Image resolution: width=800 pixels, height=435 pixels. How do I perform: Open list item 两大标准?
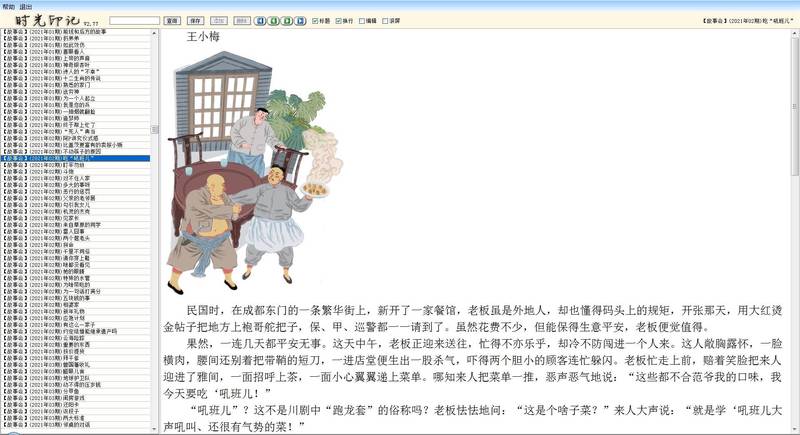(76, 417)
